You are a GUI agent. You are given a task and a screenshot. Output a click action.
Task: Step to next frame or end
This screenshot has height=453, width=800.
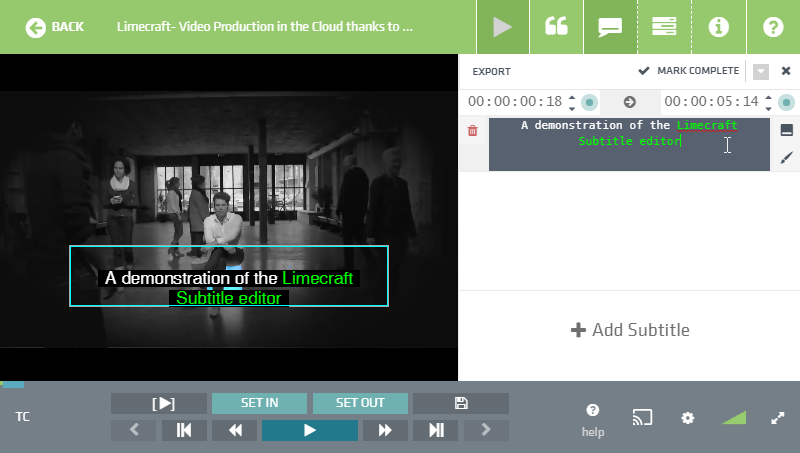tap(436, 430)
